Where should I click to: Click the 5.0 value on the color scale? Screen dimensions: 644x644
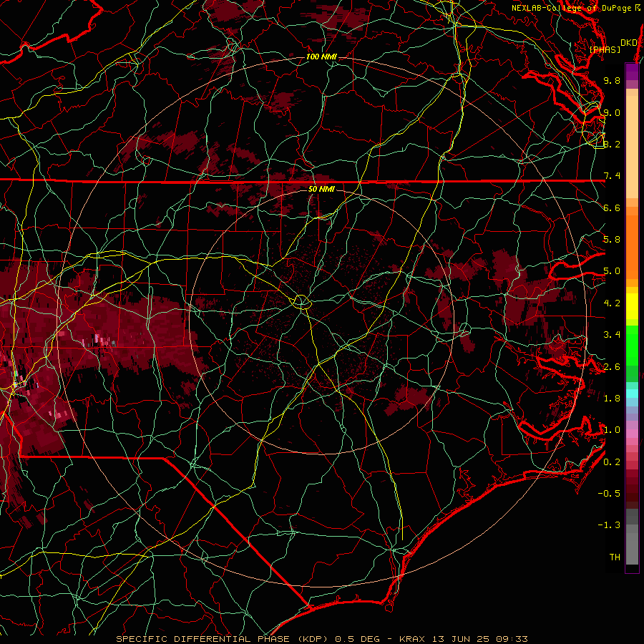tap(612, 271)
